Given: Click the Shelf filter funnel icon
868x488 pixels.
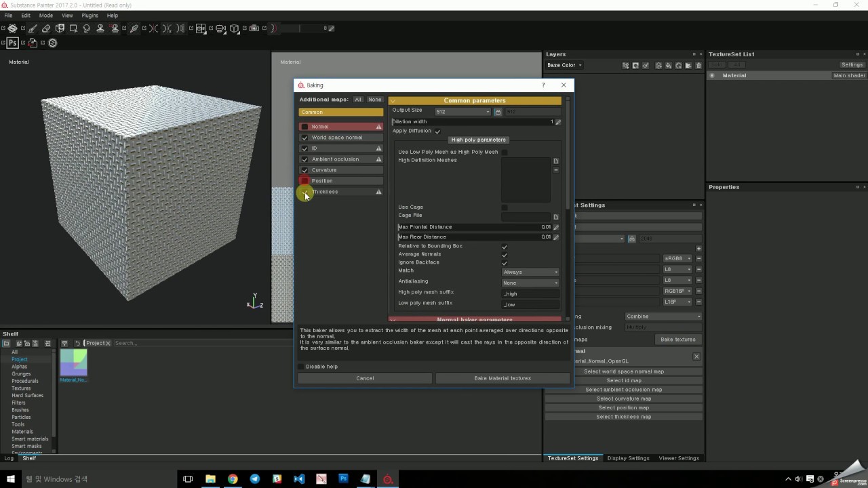Looking at the screenshot, I should coord(64,343).
